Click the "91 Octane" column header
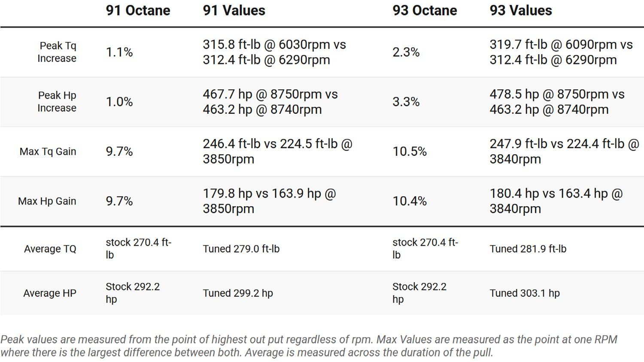 [138, 11]
